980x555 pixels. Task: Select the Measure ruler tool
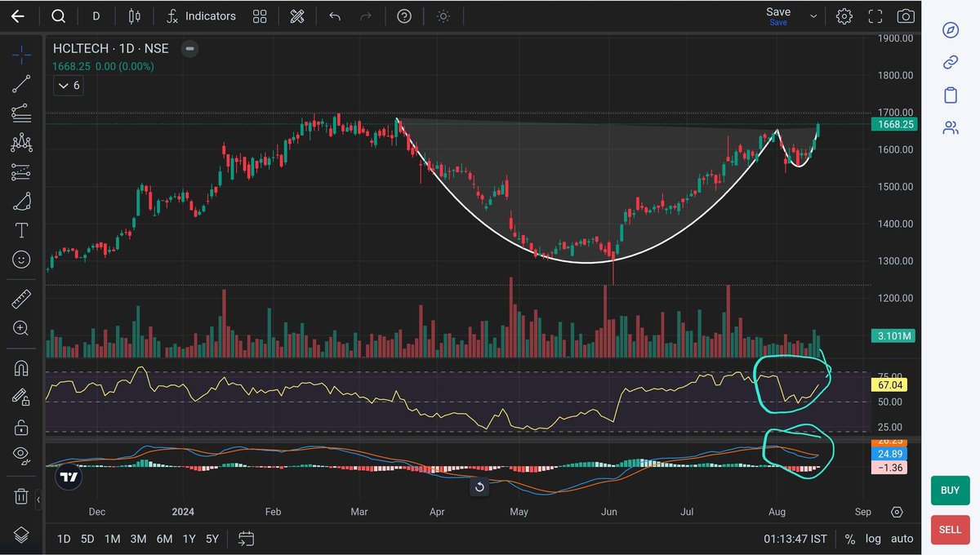[22, 299]
